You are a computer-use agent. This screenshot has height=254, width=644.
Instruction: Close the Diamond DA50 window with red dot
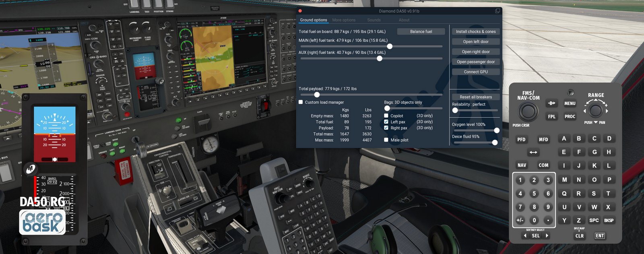tap(300, 11)
